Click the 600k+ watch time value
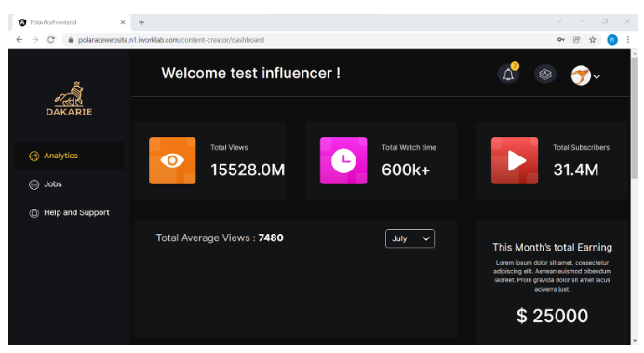 click(x=406, y=170)
